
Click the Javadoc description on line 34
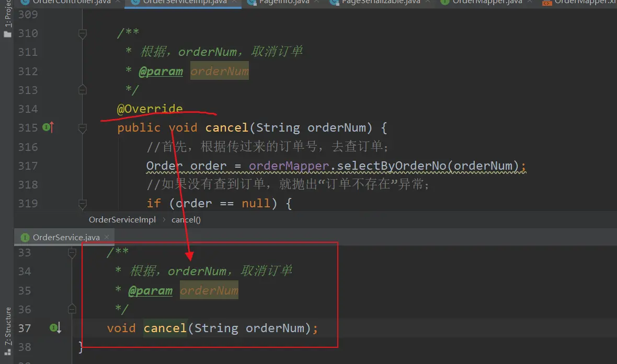click(211, 271)
